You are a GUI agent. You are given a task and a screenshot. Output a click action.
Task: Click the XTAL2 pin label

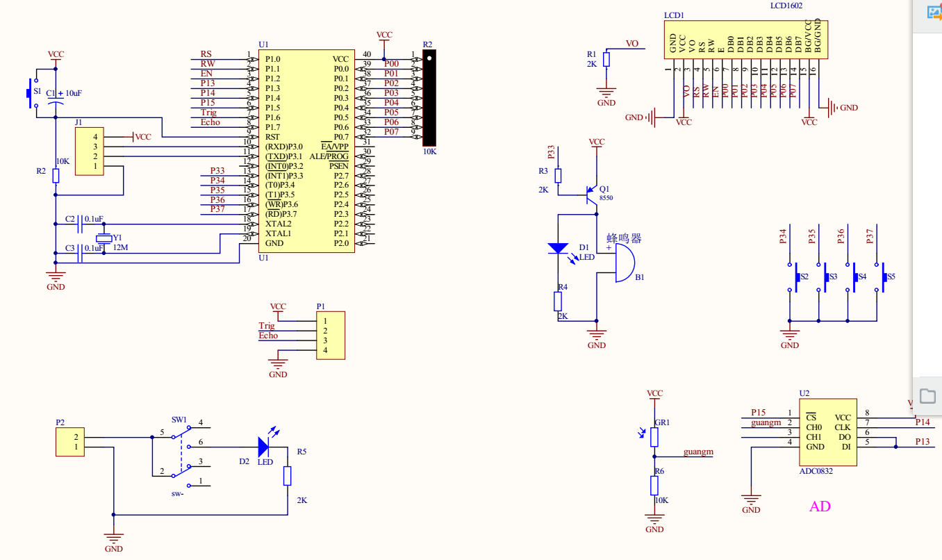pyautogui.click(x=279, y=224)
